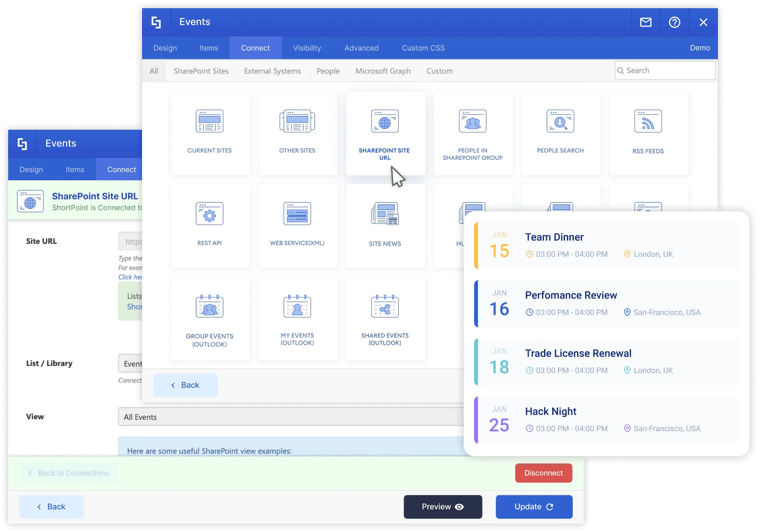Close the front Events dialog

pos(703,22)
